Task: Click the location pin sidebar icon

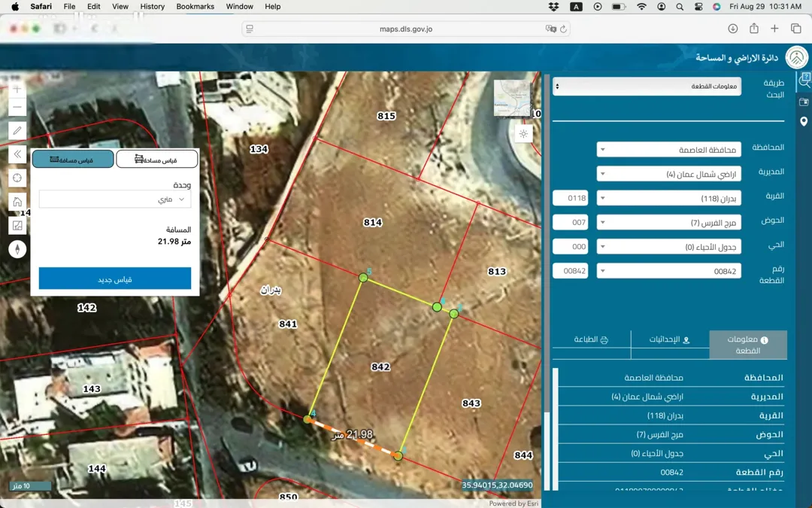Action: (x=804, y=121)
